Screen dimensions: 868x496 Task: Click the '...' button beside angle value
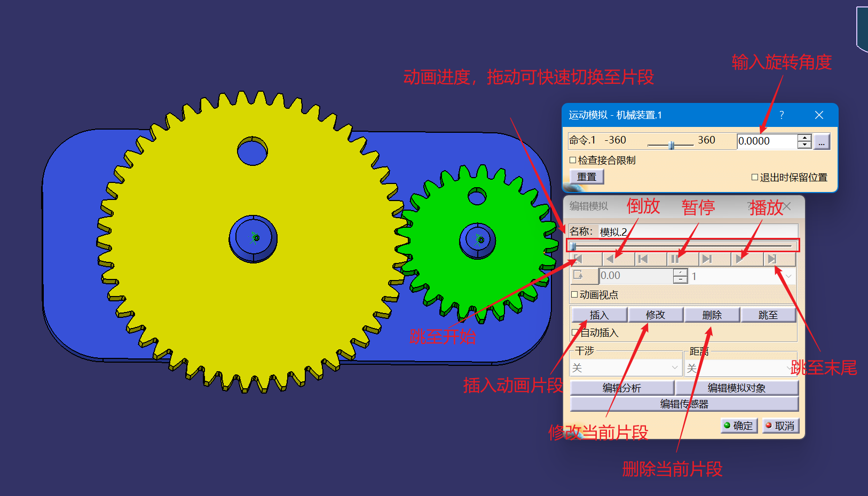point(821,141)
